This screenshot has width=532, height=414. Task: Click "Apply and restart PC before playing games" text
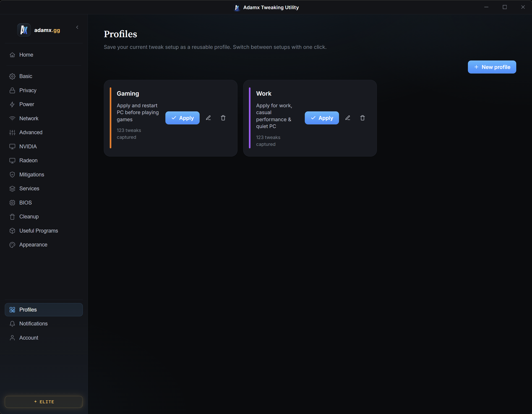[138, 113]
